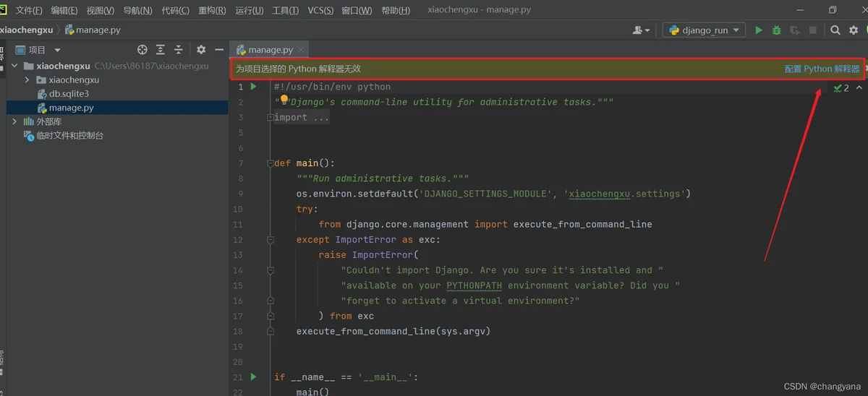Open 窗口(W) menu
Screen dimensions: 868x396
pos(357,10)
